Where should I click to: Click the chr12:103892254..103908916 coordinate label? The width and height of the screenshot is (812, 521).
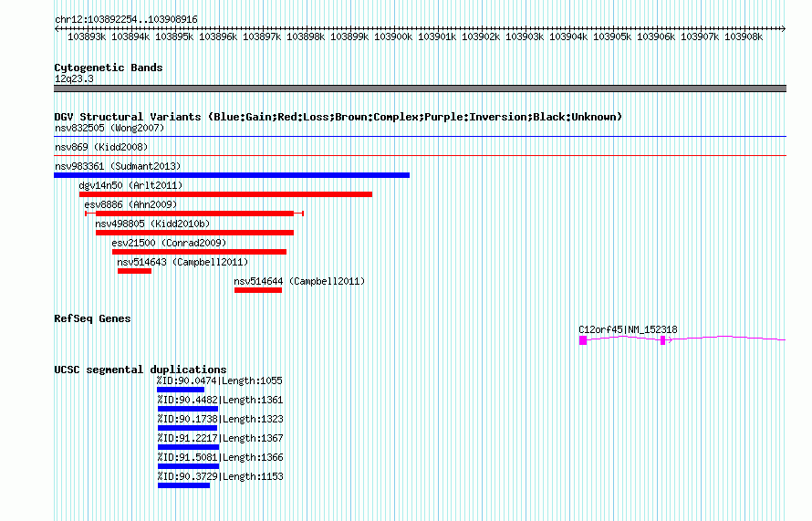[126, 19]
